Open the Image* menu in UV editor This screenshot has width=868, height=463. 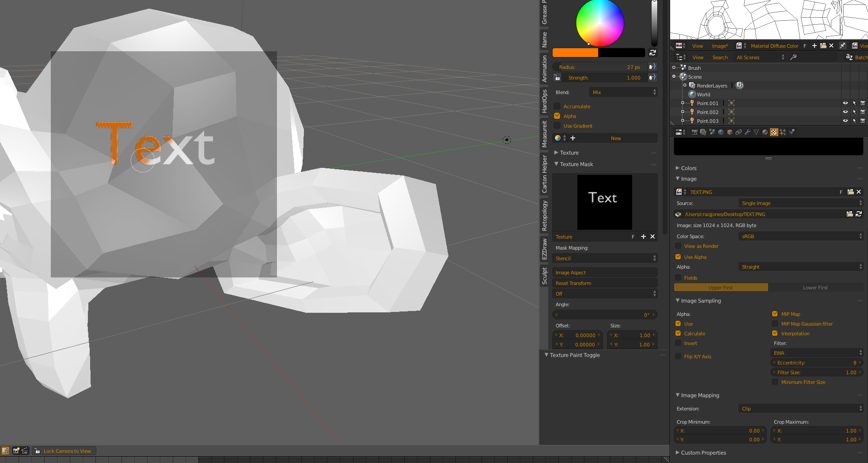pos(720,46)
